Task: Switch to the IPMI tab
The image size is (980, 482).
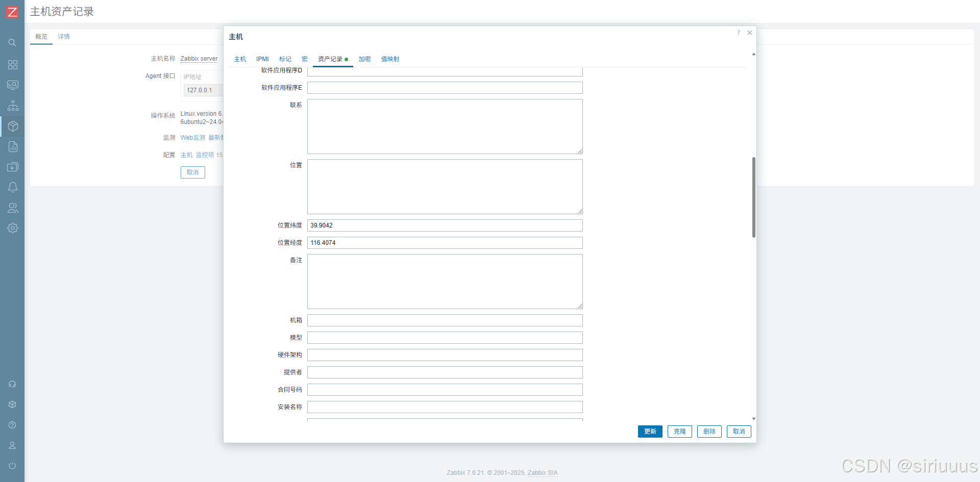Action: point(262,59)
